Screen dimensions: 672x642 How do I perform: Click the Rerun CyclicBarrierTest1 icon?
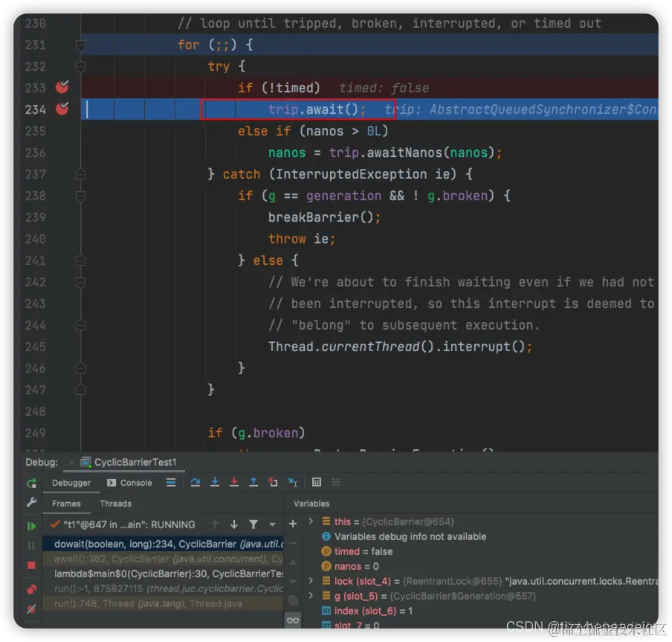tap(31, 484)
